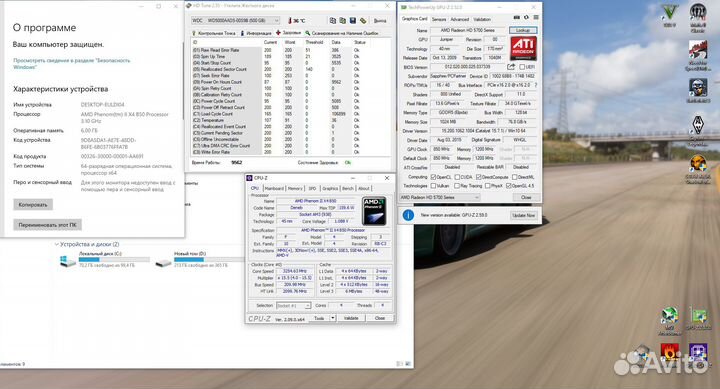Screen dimensions: 720x389
Task: Toggle the PhysX checkbox in GPU-Z
Action: pos(487,186)
